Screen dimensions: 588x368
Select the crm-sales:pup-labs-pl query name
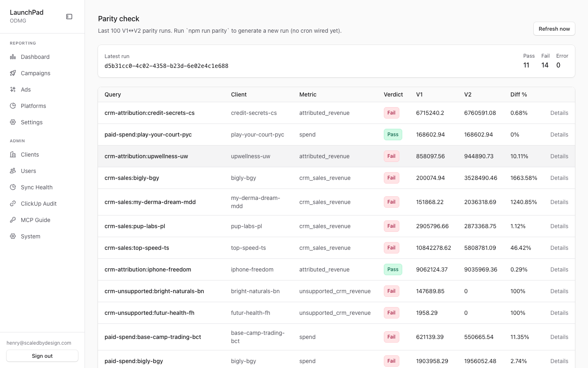click(135, 226)
